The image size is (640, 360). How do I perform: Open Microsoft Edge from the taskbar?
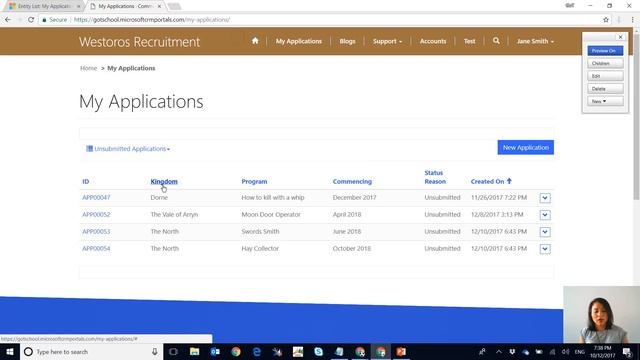click(257, 351)
